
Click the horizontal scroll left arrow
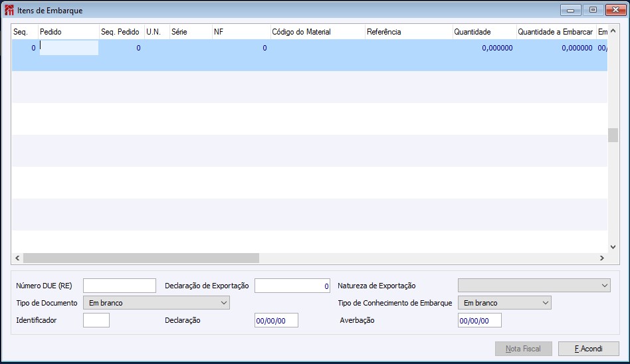pyautogui.click(x=17, y=258)
